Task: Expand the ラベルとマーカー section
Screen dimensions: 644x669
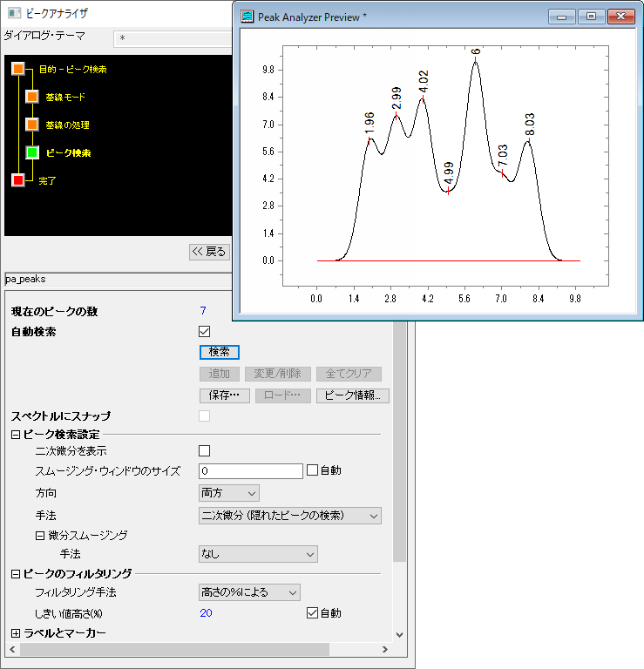Action: (x=16, y=633)
